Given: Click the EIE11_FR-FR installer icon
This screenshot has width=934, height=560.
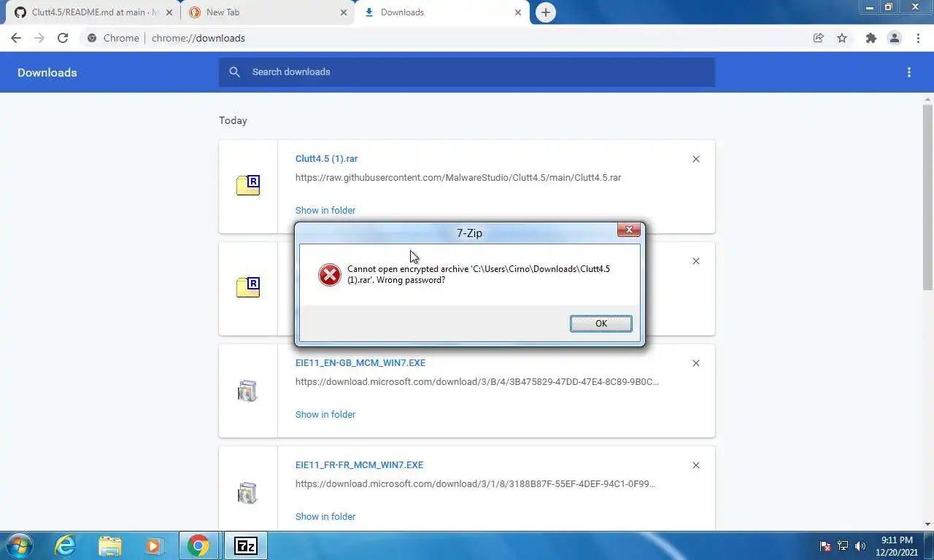Looking at the screenshot, I should coord(248,493).
